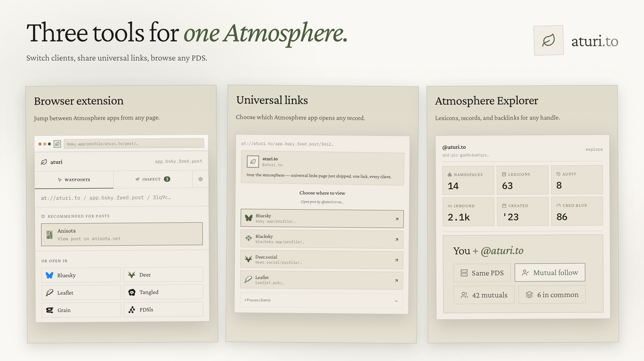Open the Anisota recommended card
The width and height of the screenshot is (644, 361).
122,234
